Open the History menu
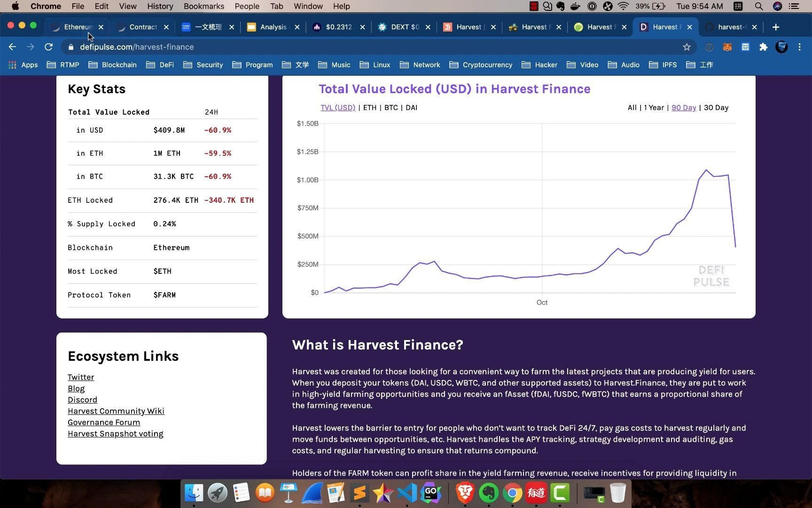The image size is (812, 508). [x=160, y=6]
